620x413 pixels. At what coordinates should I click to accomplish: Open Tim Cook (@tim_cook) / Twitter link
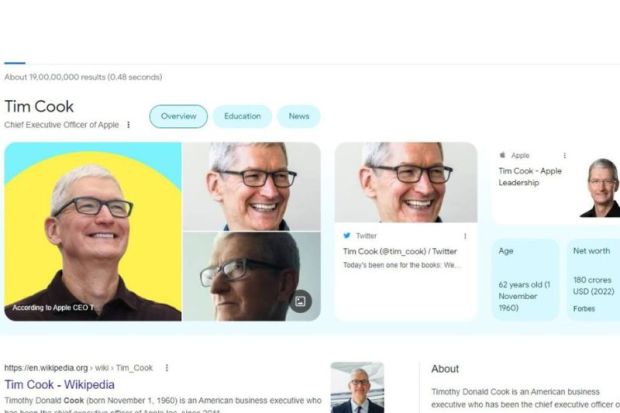click(400, 252)
